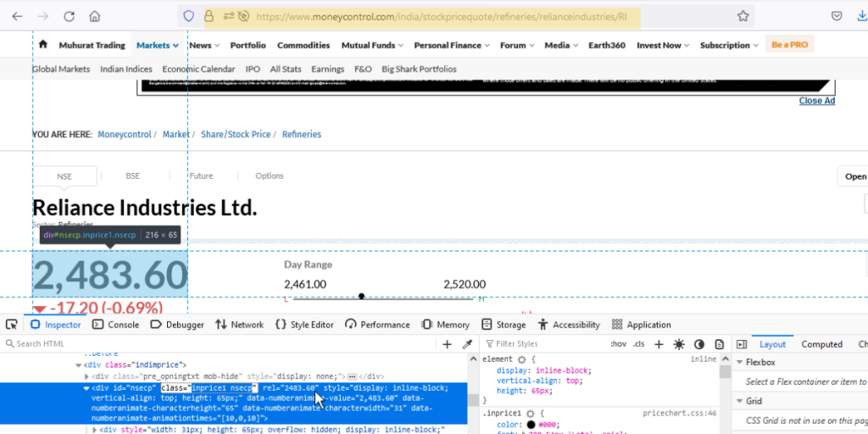
Task: Reload the page with the refresh icon
Action: (x=69, y=16)
